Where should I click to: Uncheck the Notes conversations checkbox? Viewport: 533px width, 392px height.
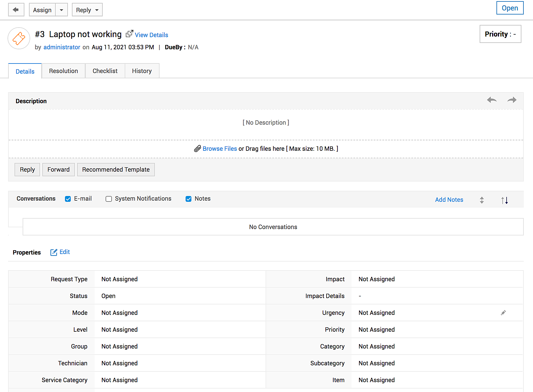click(188, 199)
